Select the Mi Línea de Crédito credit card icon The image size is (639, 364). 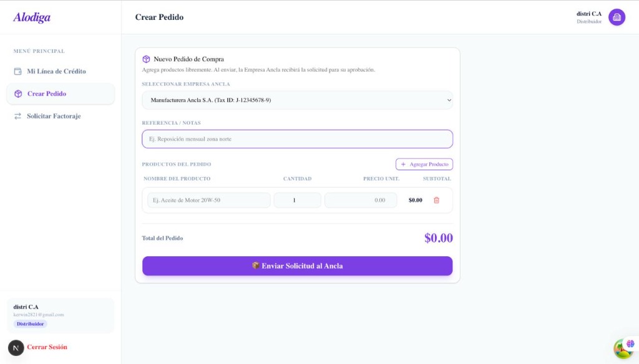point(18,71)
